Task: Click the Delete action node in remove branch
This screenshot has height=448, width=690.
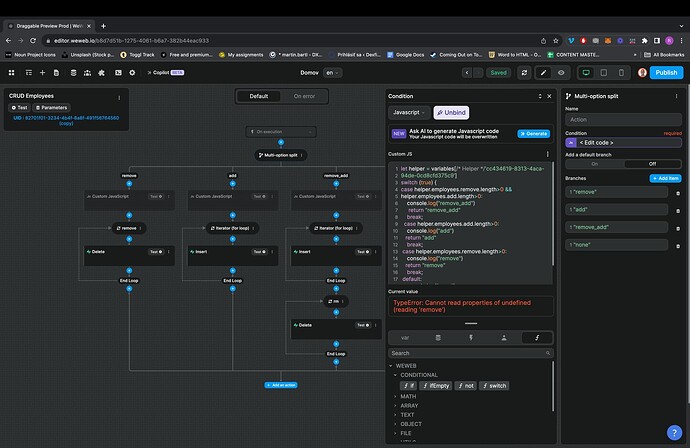Action: coord(129,255)
